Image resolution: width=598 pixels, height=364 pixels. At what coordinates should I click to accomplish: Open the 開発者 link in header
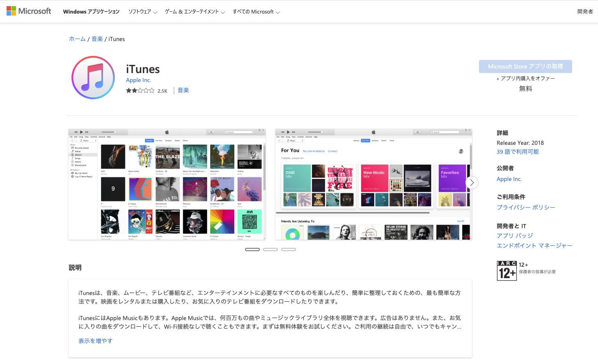[585, 11]
